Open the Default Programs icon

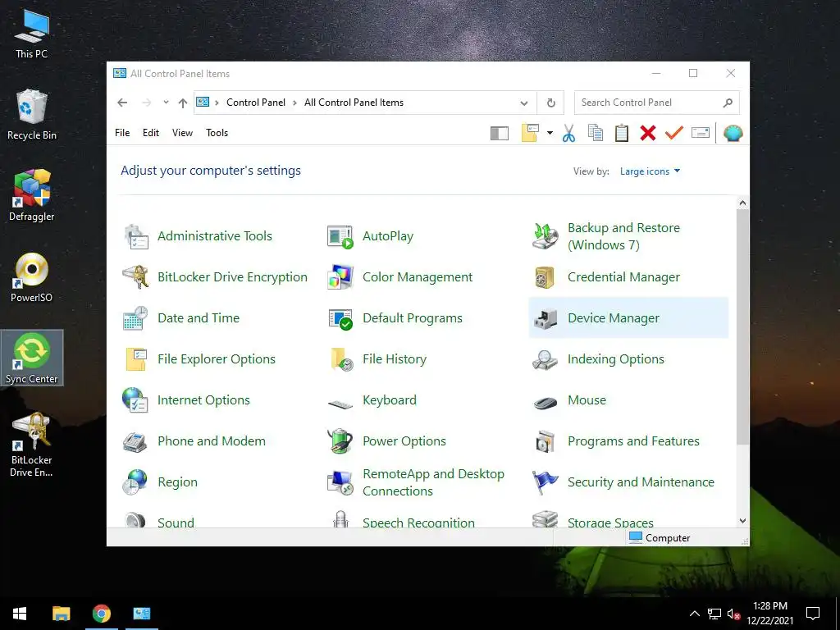click(340, 318)
